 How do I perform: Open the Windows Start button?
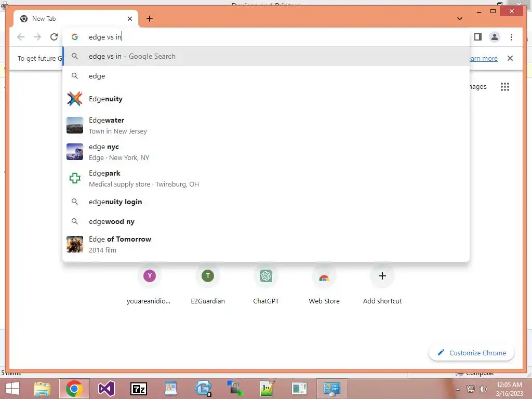point(12,389)
